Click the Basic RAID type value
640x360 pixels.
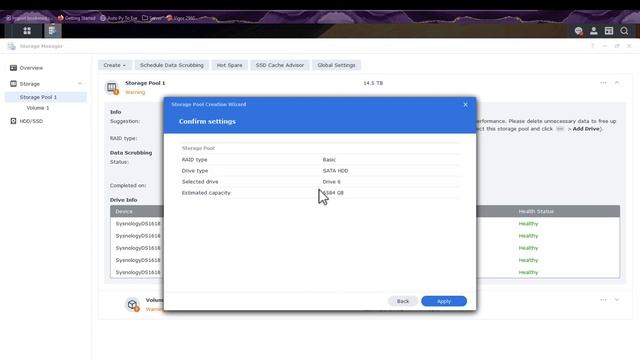coord(329,160)
